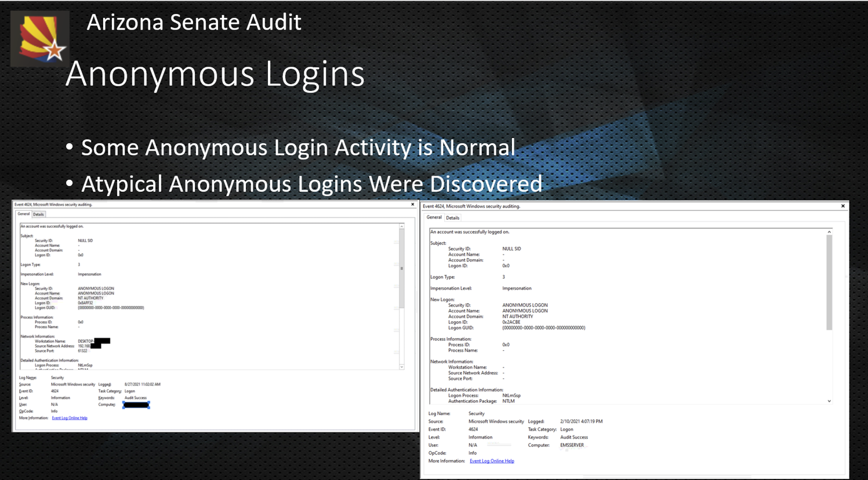868x480 pixels.
Task: Open the Details tab in left dialog
Action: tap(38, 214)
